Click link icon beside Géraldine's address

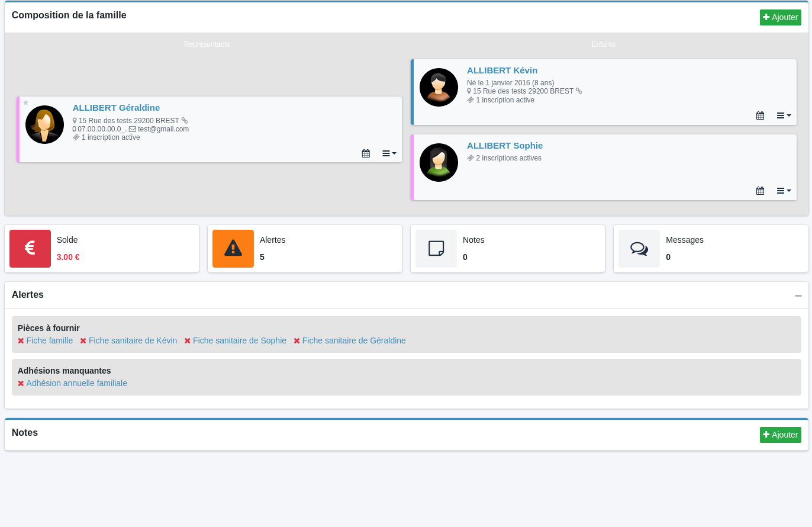coord(185,121)
